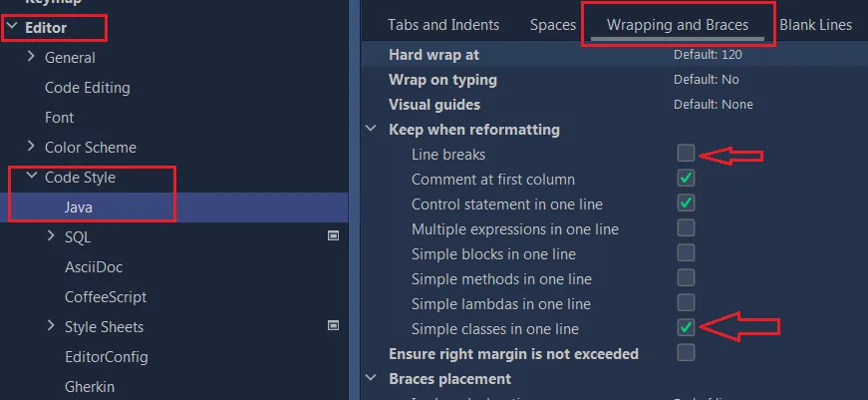Expand the Color Scheme node
This screenshot has height=400, width=868.
pyautogui.click(x=31, y=148)
